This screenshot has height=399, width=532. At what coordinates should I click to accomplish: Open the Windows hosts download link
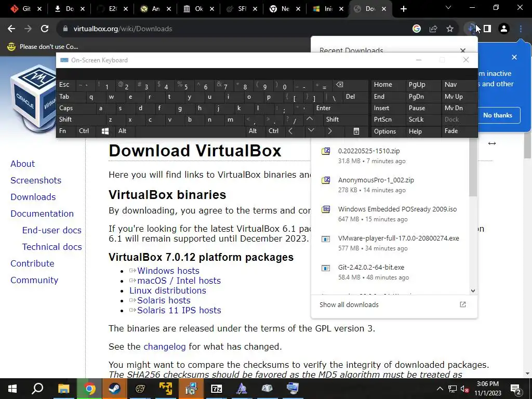coord(168,271)
